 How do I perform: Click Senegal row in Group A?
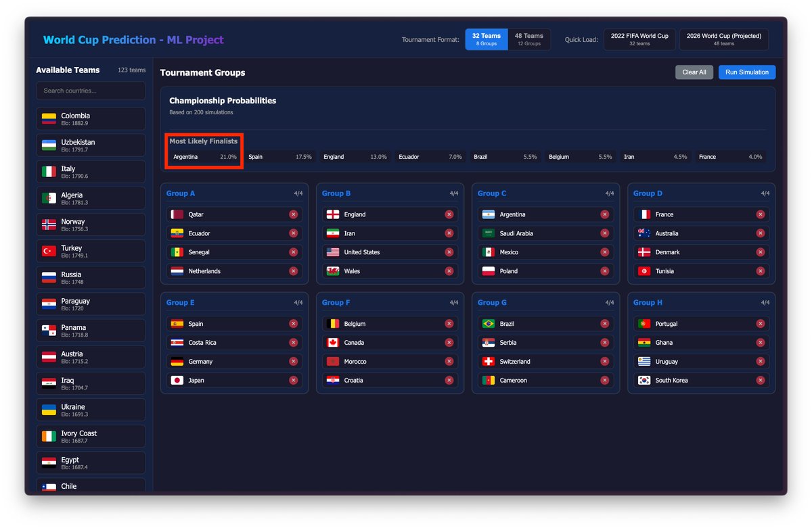click(235, 252)
